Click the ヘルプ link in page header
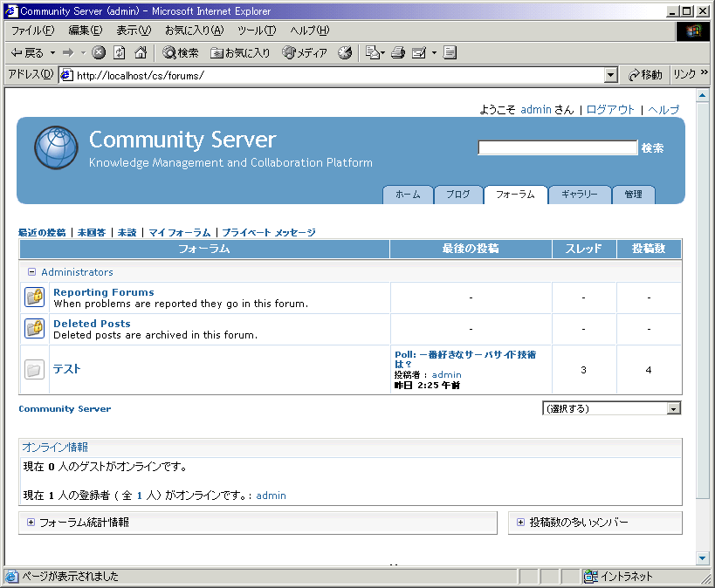Image resolution: width=715 pixels, height=588 pixels. 663,110
